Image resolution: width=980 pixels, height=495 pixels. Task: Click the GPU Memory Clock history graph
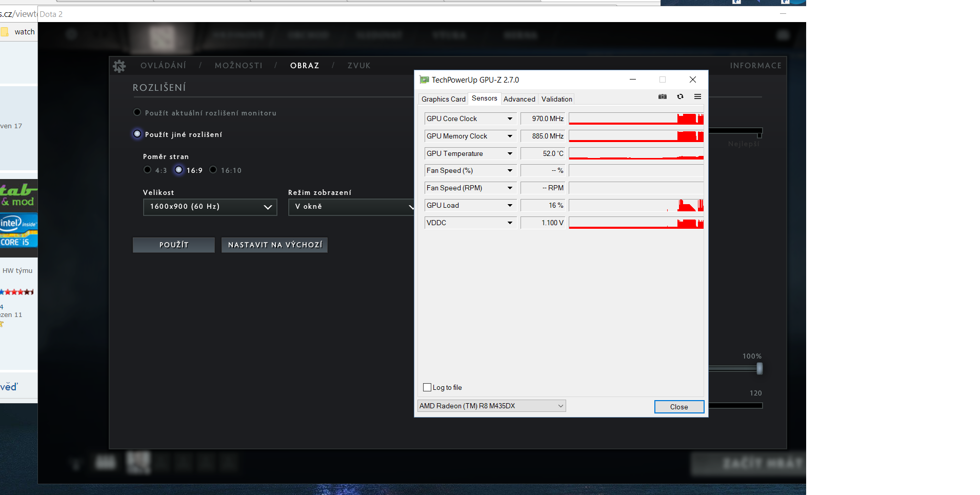(x=636, y=136)
